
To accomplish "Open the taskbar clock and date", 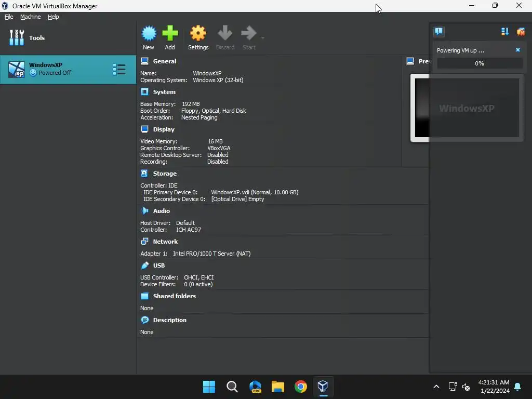I will 494,387.
